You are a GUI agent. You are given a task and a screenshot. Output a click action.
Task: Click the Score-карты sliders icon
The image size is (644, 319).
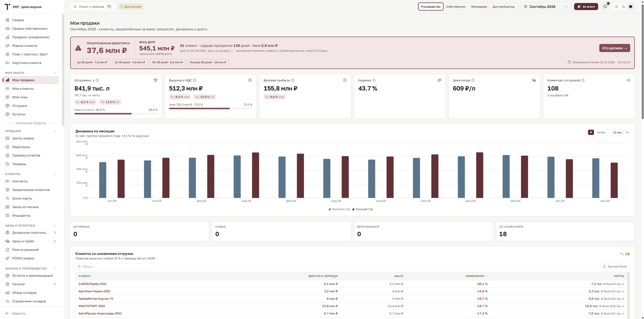point(8,198)
